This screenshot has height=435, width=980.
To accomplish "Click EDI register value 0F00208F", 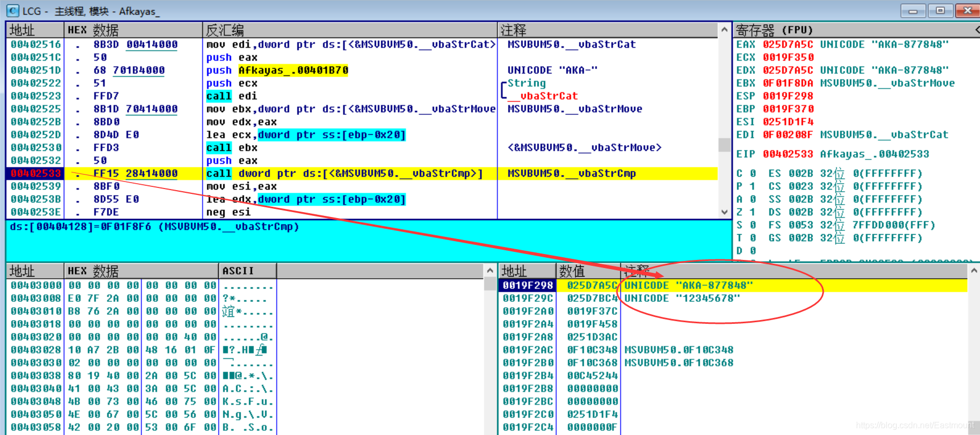I will point(788,135).
